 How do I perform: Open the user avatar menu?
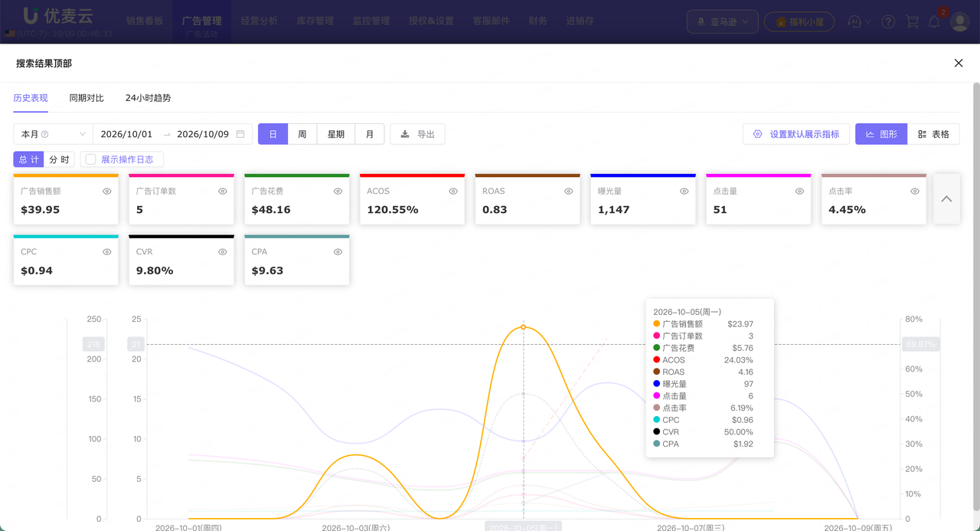tap(960, 21)
